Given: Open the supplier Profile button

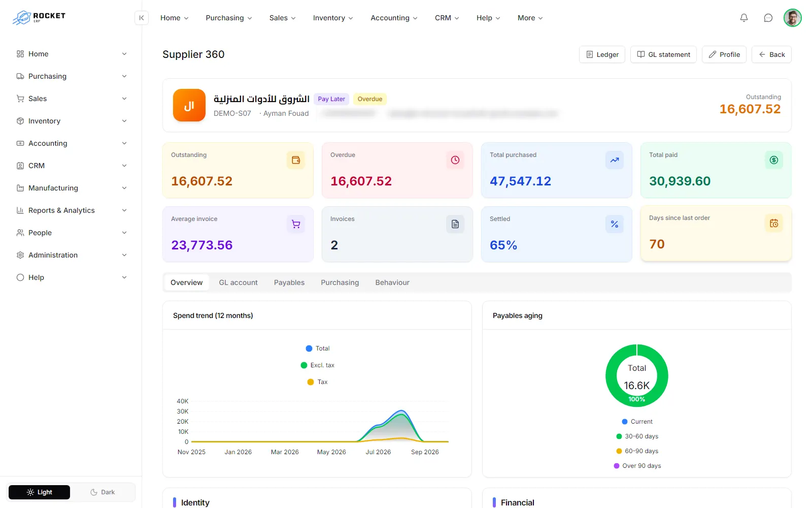Looking at the screenshot, I should click(x=724, y=54).
